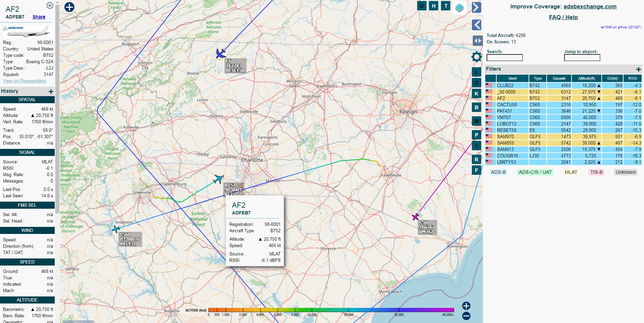Select the CACTU58 row

click(563, 105)
